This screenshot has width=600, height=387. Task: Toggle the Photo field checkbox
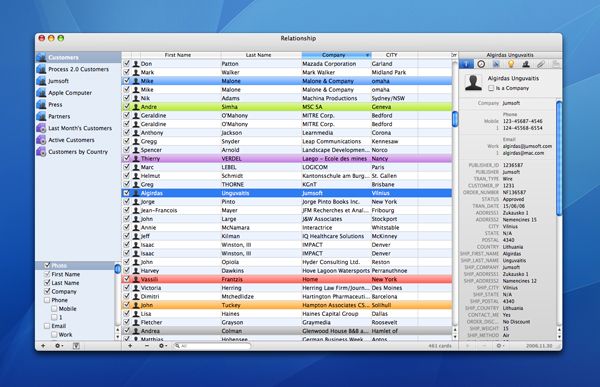[x=47, y=265]
